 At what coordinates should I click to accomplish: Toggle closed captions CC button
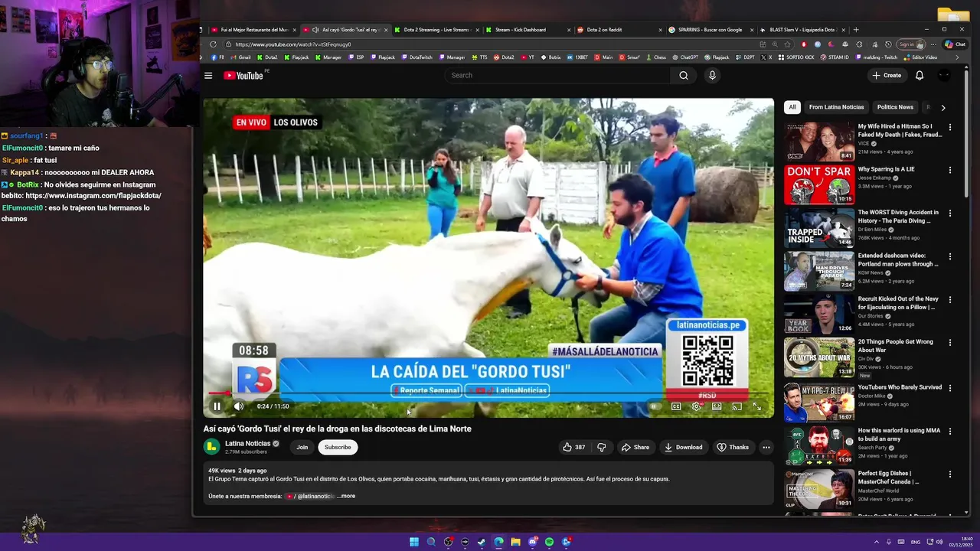676,406
